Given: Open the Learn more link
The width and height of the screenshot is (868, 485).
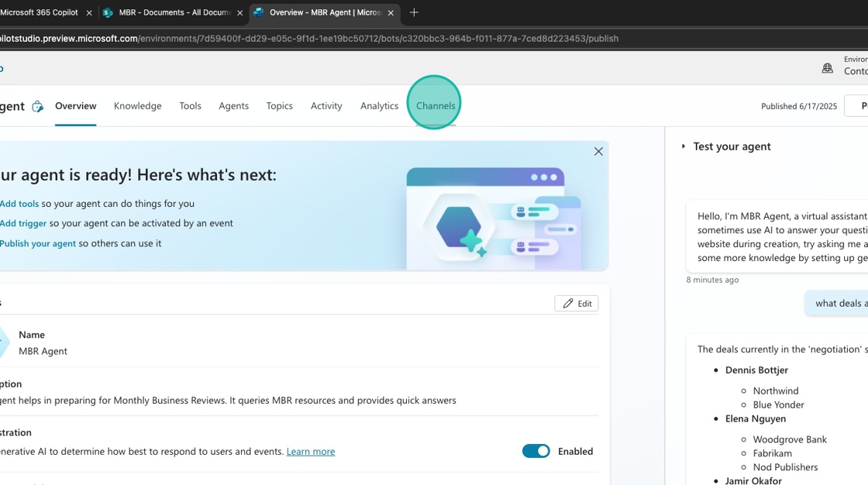Looking at the screenshot, I should point(311,451).
